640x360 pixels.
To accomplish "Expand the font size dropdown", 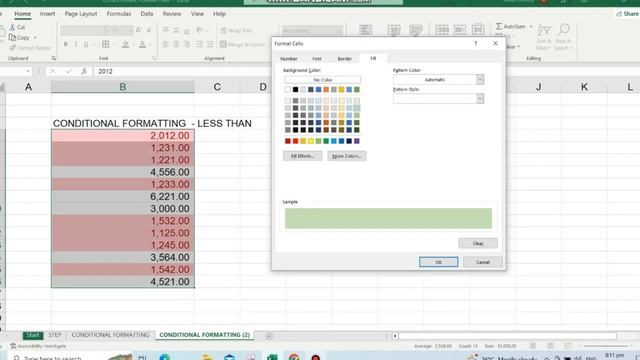I will tap(130, 30).
